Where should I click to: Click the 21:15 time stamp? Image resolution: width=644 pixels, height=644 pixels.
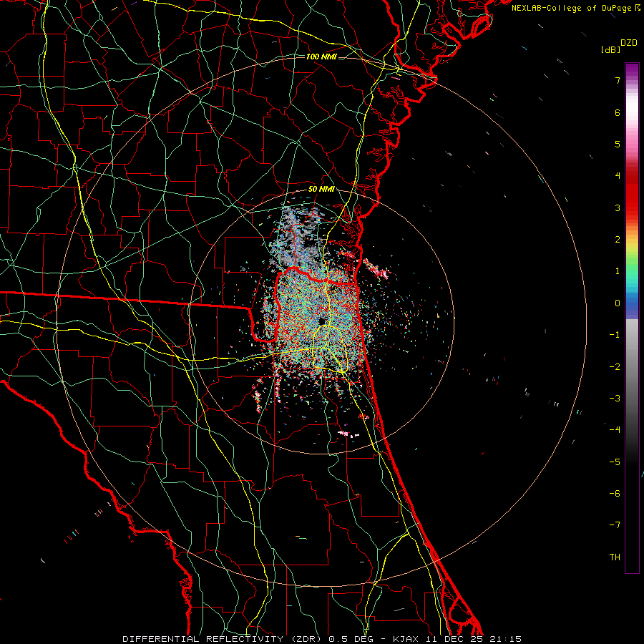click(x=504, y=639)
